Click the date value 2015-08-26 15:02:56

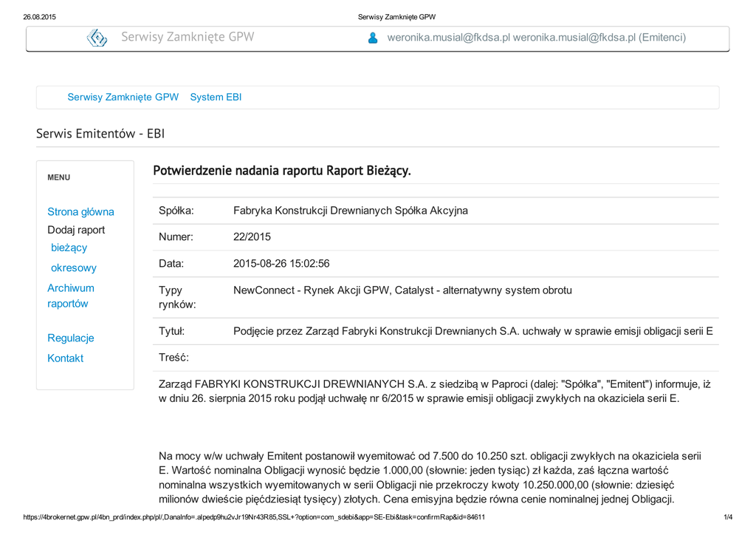(281, 264)
